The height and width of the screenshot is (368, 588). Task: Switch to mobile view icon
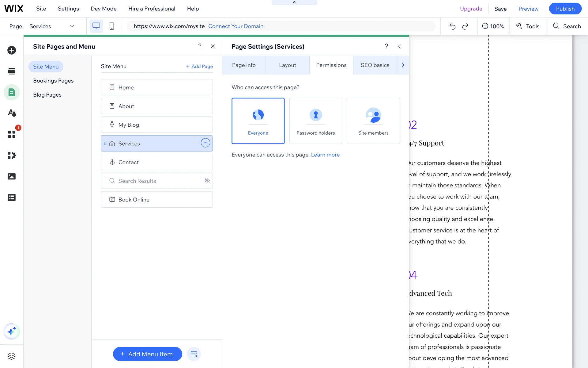point(112,26)
